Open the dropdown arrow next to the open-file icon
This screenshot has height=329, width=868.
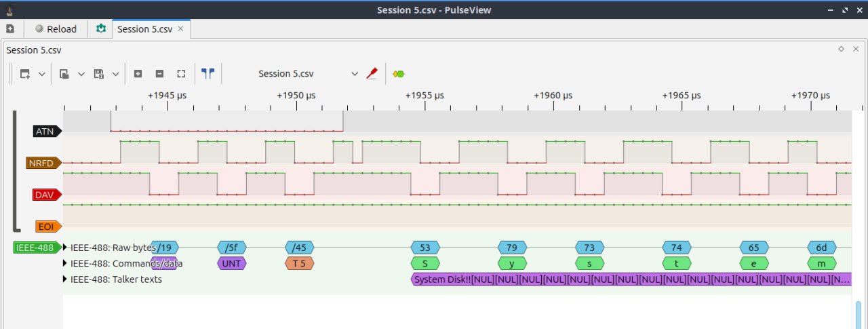[81, 74]
